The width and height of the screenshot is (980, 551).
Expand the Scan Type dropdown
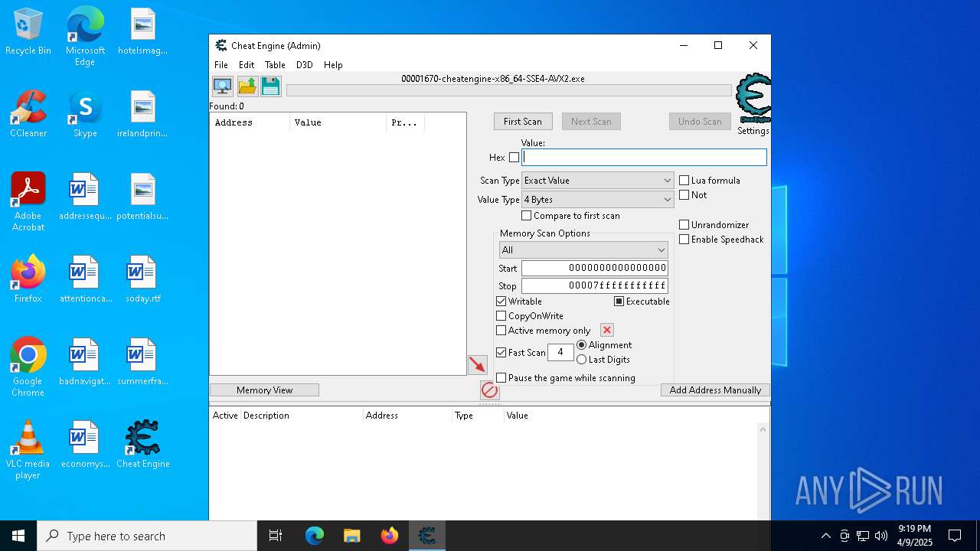(x=598, y=181)
